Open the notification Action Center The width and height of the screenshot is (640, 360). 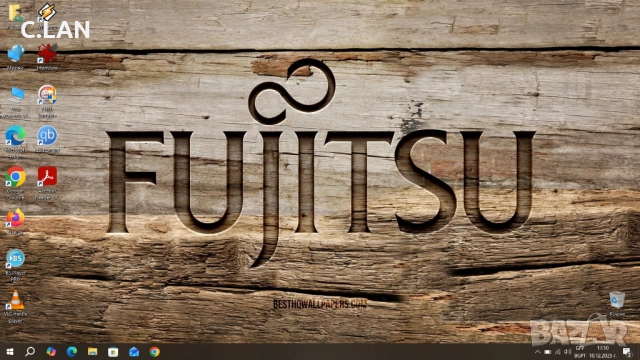627,352
